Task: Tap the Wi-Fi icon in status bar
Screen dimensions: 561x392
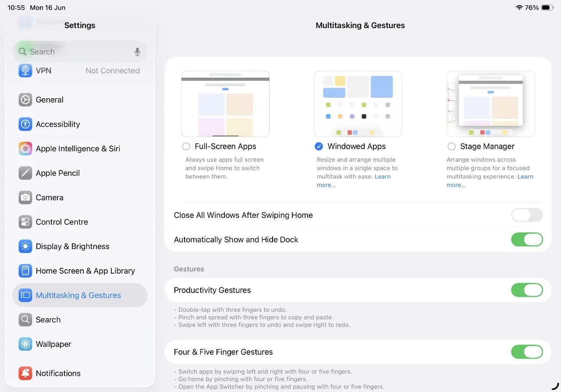Action: (x=519, y=7)
